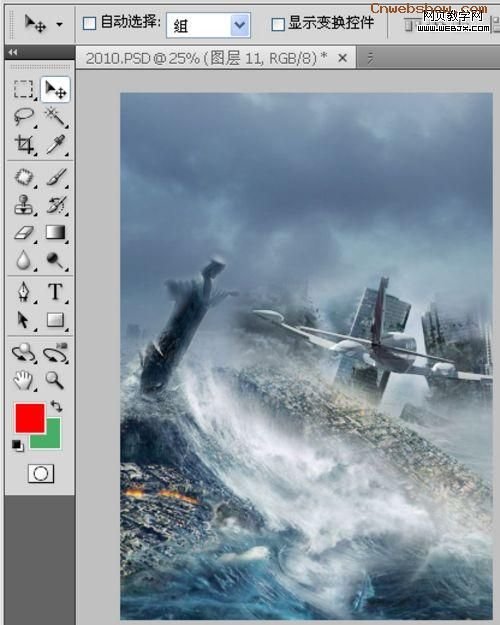Toggle Quick Mask mode button

(41, 474)
